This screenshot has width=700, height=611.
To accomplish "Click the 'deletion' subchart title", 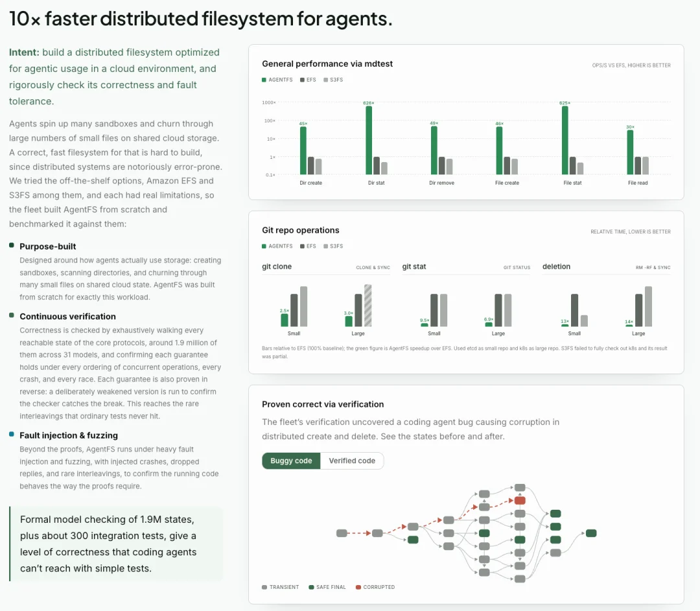I will pos(556,267).
